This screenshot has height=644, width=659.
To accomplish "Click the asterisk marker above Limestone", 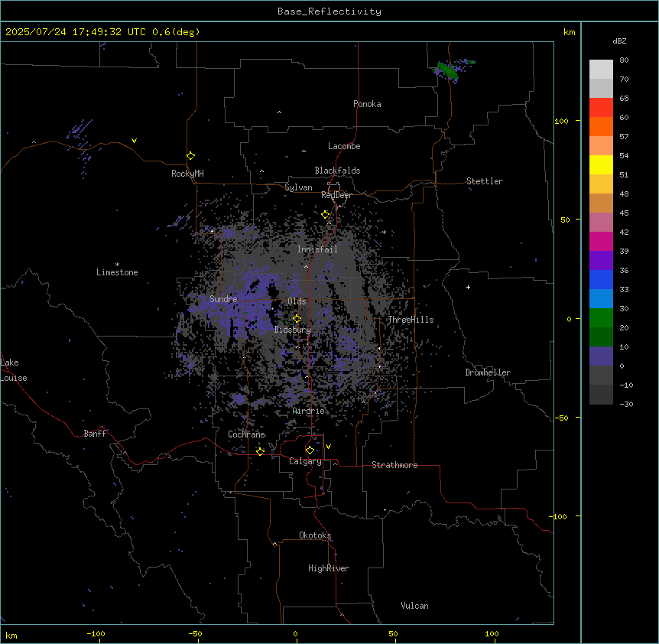I will tap(117, 264).
